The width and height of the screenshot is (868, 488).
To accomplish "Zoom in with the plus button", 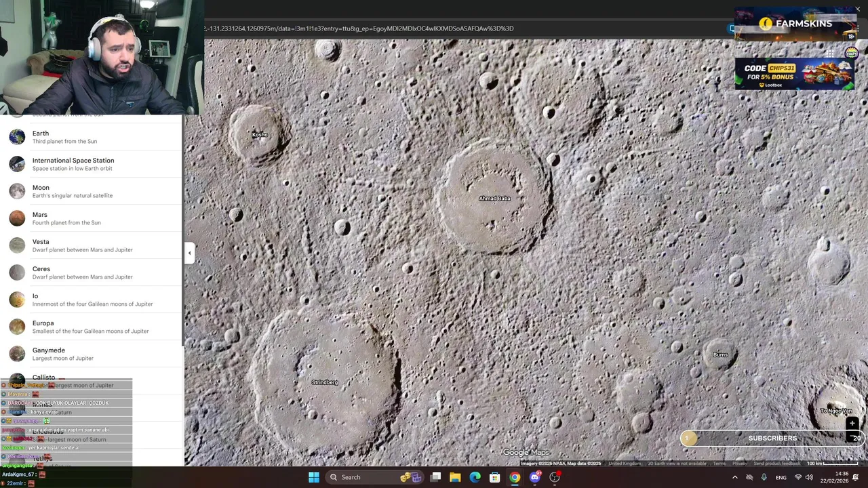I will [x=852, y=424].
